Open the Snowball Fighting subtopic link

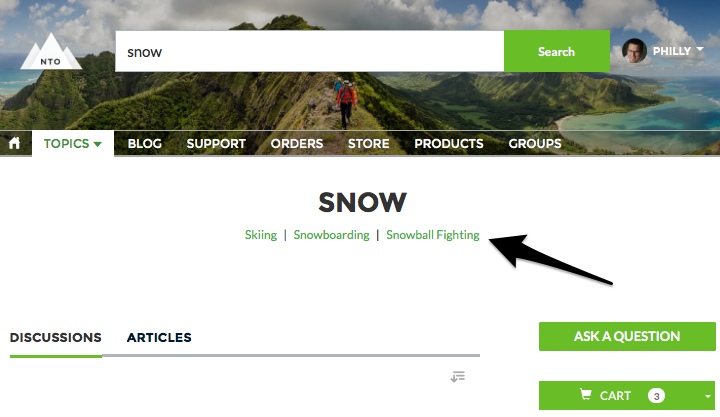coord(433,235)
